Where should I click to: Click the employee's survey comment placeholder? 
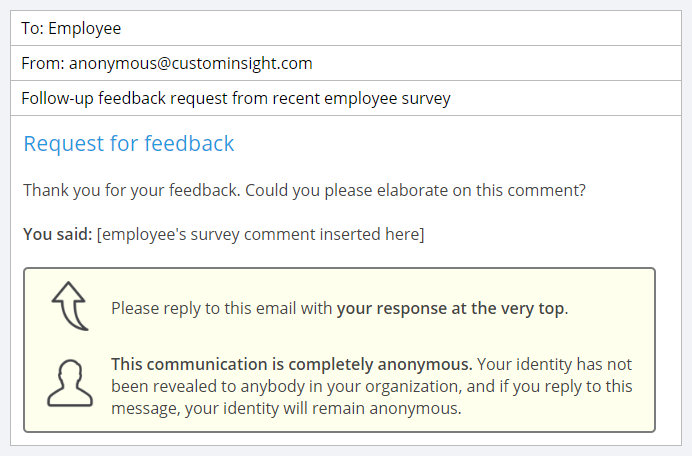click(x=260, y=234)
